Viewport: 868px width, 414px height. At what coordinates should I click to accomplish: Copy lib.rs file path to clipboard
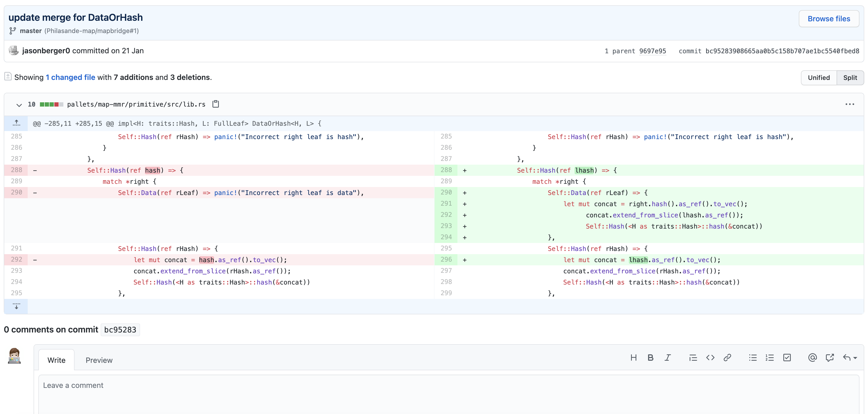(216, 104)
